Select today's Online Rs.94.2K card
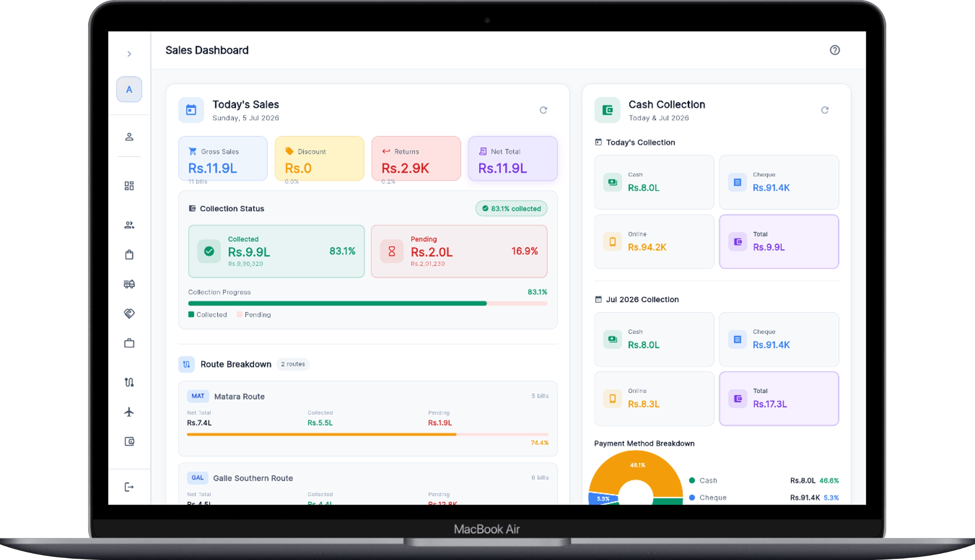Viewport: 975px width, 560px height. [654, 241]
